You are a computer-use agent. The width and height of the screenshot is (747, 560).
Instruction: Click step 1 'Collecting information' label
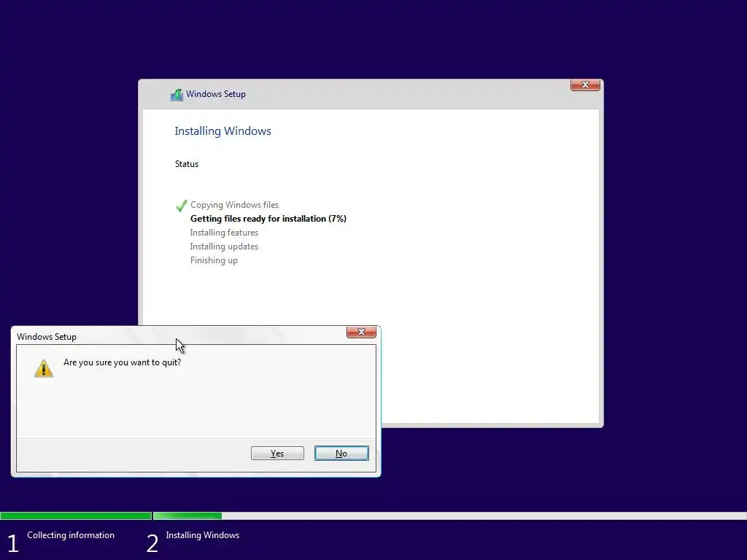tap(71, 535)
